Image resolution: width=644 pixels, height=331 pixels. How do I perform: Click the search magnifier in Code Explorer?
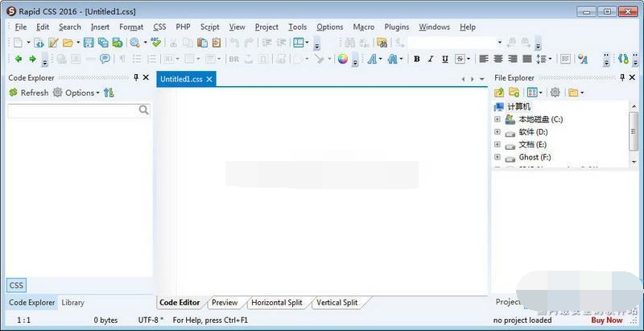coord(144,110)
